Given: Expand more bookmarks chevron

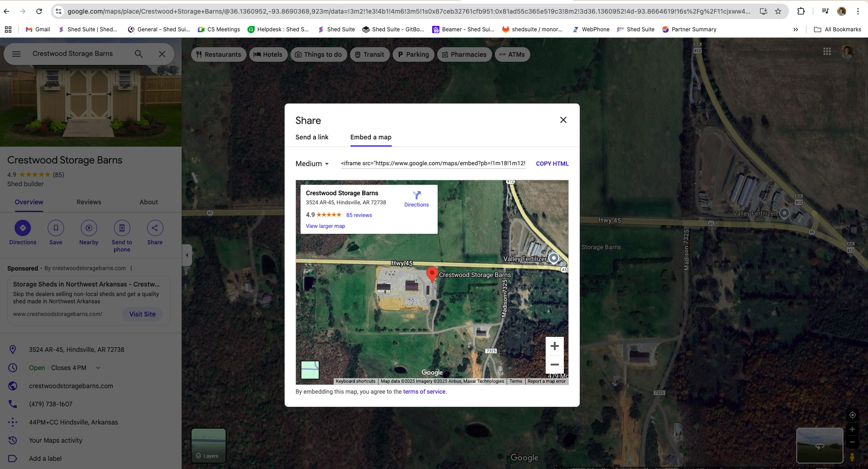Looking at the screenshot, I should pyautogui.click(x=795, y=30).
